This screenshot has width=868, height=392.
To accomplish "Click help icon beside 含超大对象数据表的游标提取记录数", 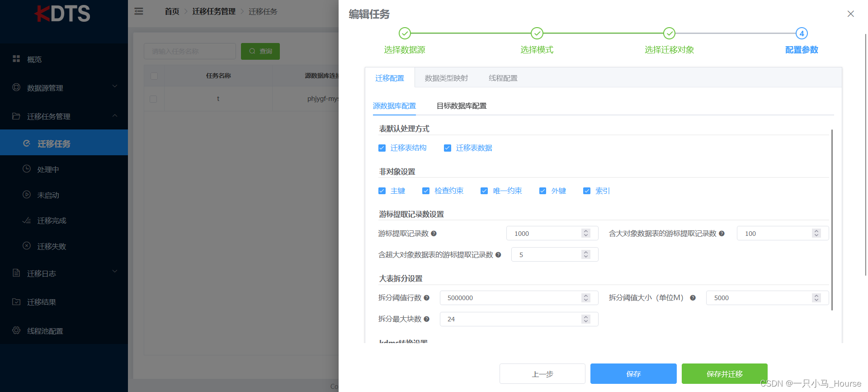I will pyautogui.click(x=498, y=255).
